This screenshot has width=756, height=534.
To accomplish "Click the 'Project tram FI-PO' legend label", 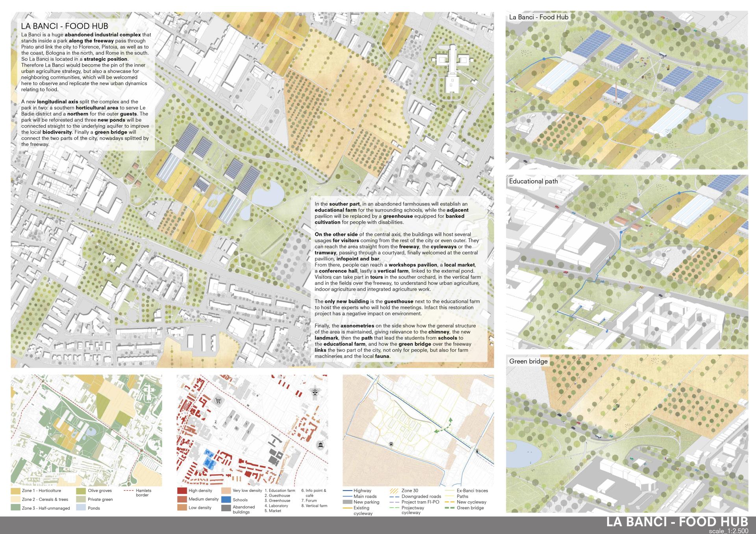I will 420,502.
